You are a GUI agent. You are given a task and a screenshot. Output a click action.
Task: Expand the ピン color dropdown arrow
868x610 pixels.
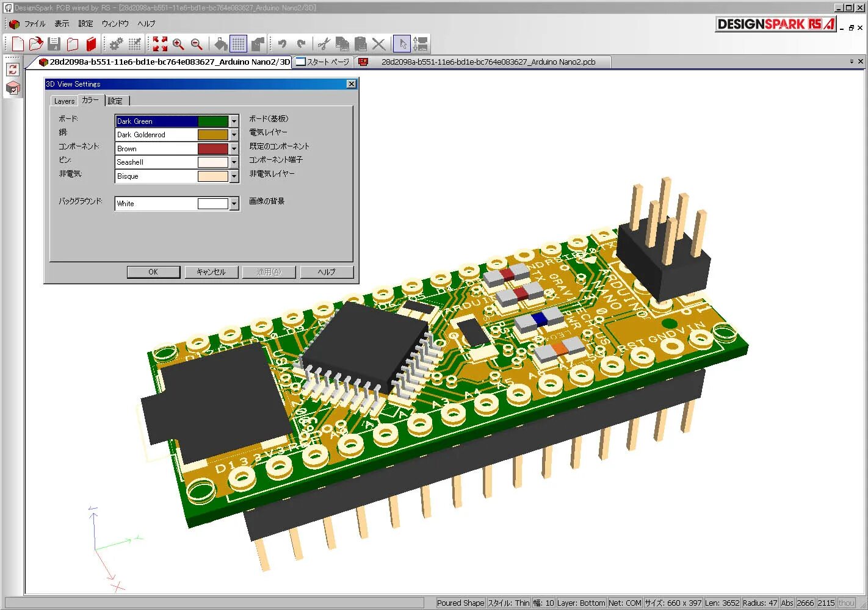point(234,162)
